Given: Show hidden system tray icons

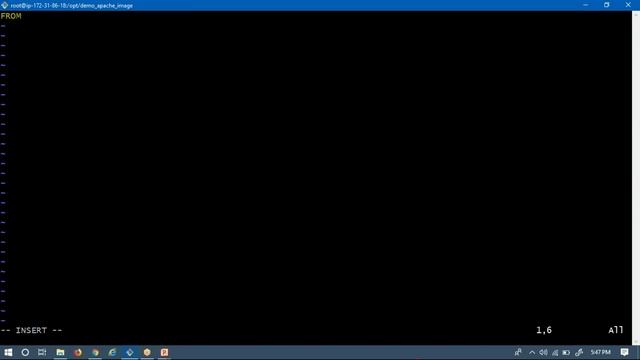Looking at the screenshot, I should point(532,353).
